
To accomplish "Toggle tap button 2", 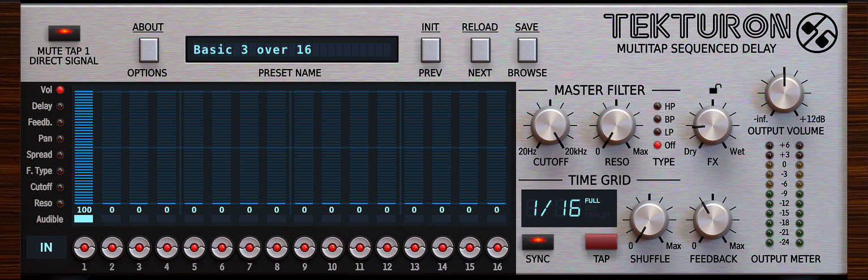I will point(111,248).
